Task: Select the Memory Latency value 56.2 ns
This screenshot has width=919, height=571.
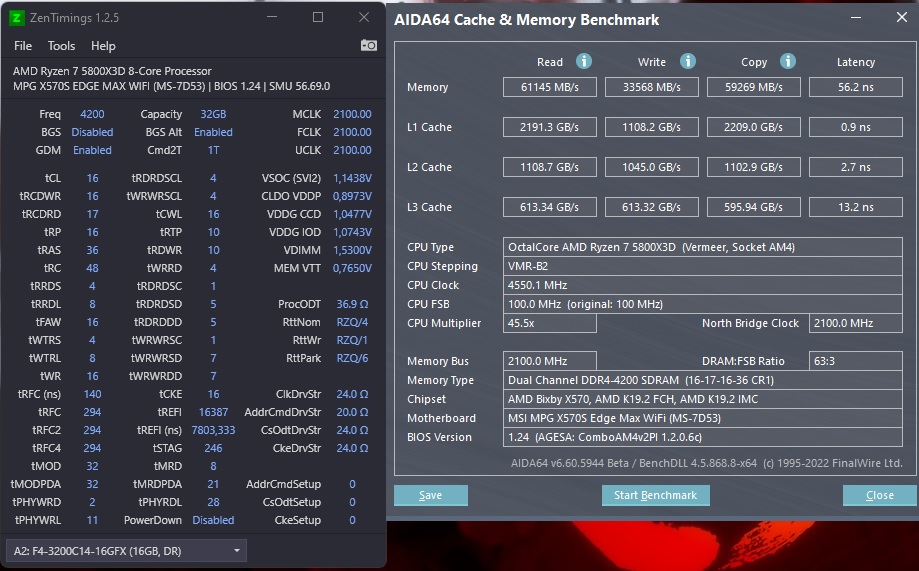Action: click(856, 87)
